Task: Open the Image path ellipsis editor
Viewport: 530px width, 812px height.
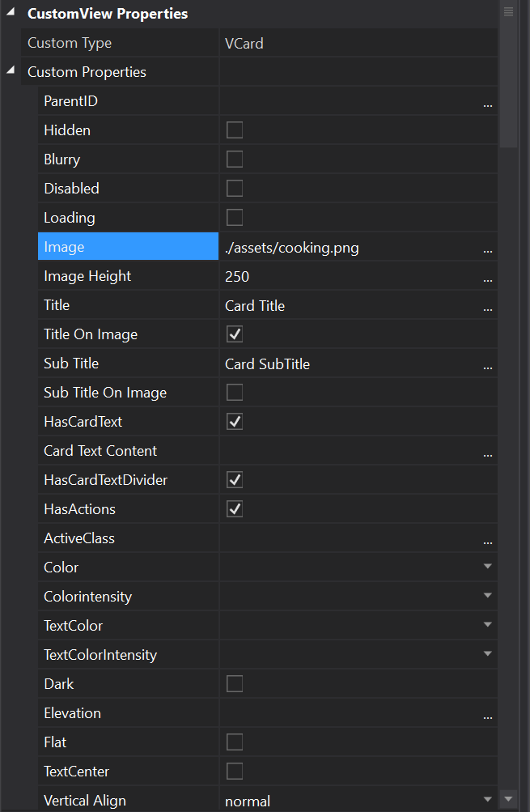Action: tap(487, 249)
